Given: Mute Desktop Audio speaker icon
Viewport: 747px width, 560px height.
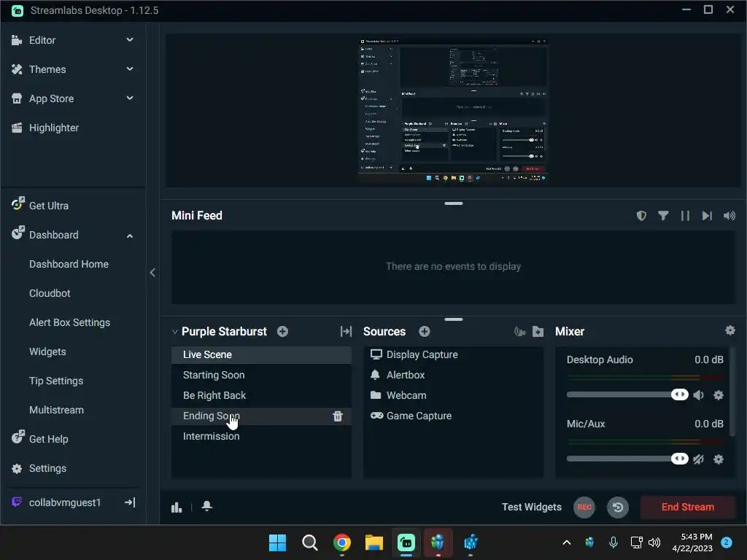Looking at the screenshot, I should [x=698, y=394].
